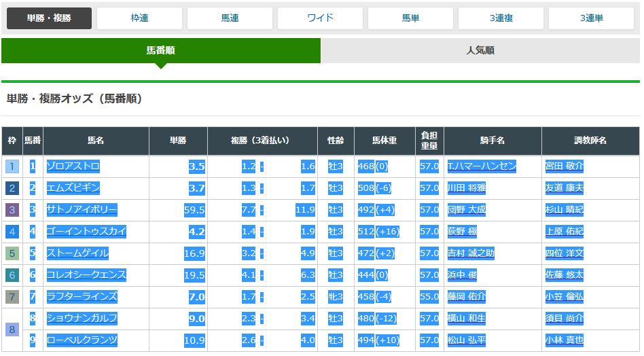Click the 単勝・複勝 active tab
644x356 pixels.
[x=49, y=18]
